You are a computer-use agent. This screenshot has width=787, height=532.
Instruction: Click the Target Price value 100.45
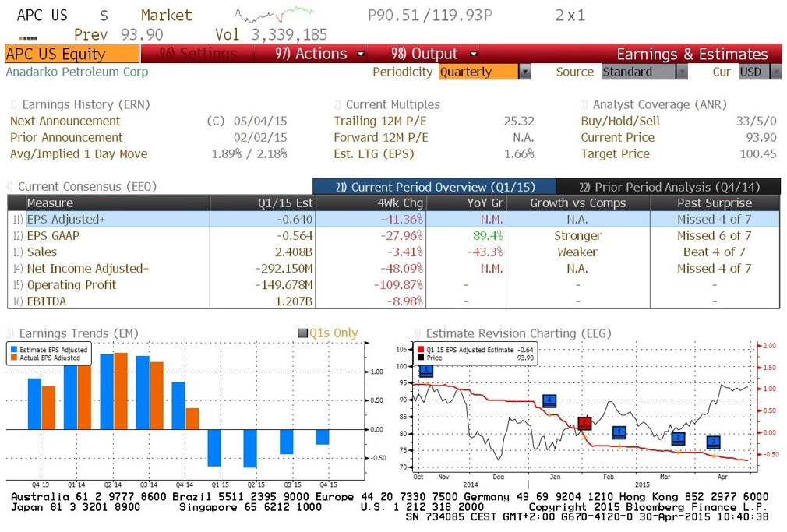758,153
